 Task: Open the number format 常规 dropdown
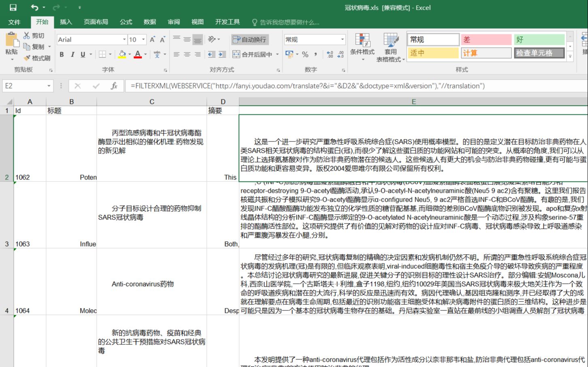click(x=342, y=40)
